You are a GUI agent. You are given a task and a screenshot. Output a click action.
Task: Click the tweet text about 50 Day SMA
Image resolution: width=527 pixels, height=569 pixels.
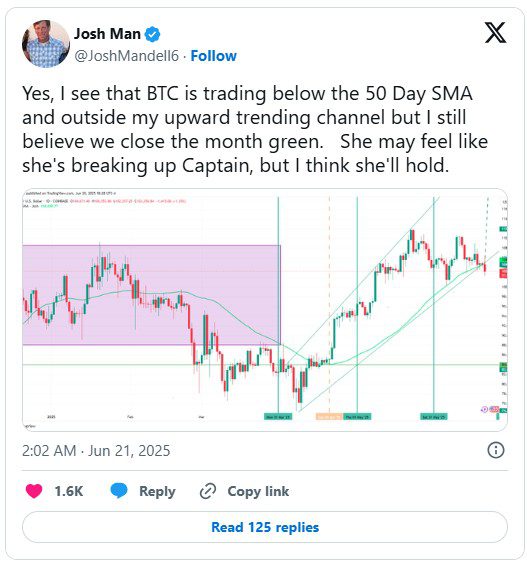click(255, 130)
